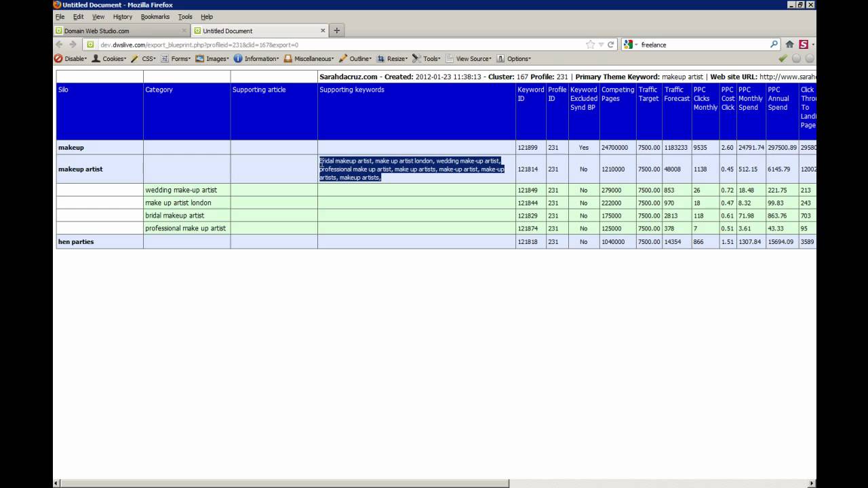
Task: Open a new tab with plus button
Action: 337,30
